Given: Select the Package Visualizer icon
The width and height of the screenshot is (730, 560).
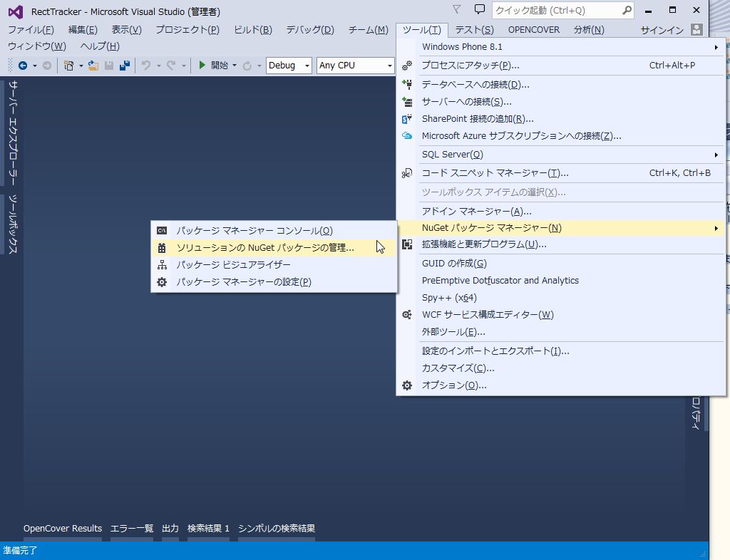Looking at the screenshot, I should tap(162, 264).
